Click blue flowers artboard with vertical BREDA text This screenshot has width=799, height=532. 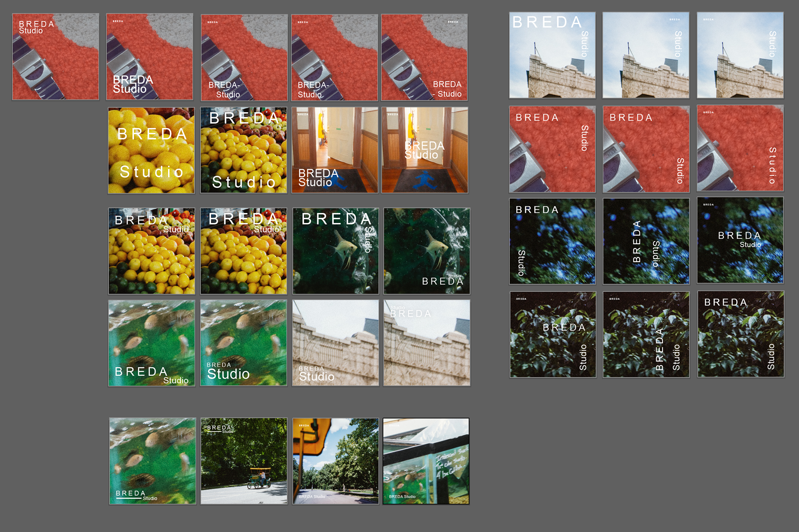tap(646, 241)
